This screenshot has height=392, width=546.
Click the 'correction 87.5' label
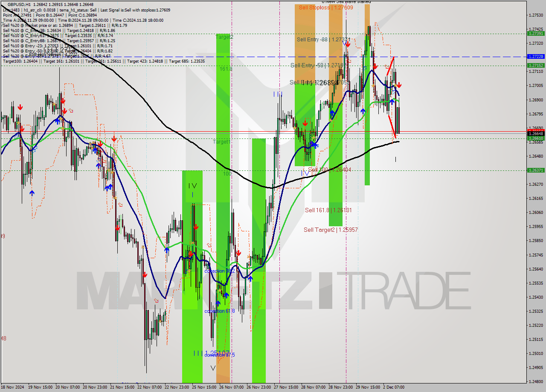[219, 355]
